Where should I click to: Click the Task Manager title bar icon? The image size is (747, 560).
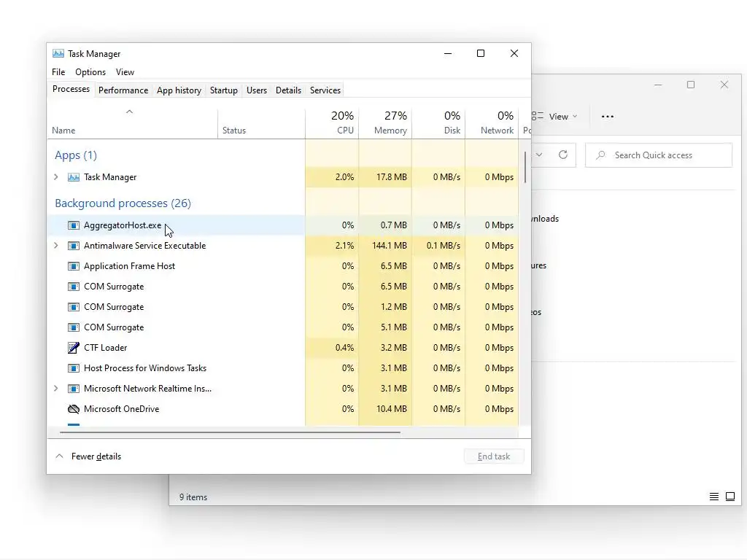[x=58, y=53]
